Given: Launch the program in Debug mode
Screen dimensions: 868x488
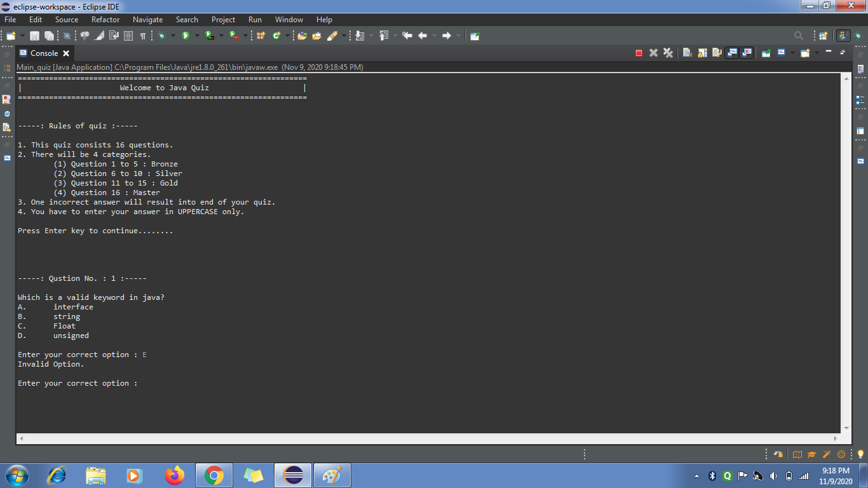Looking at the screenshot, I should (161, 36).
